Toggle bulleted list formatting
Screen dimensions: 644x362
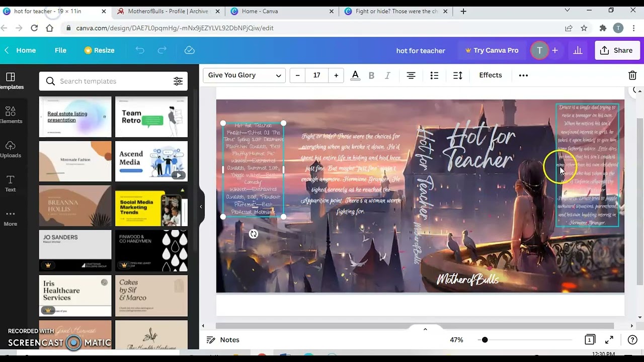coord(434,75)
